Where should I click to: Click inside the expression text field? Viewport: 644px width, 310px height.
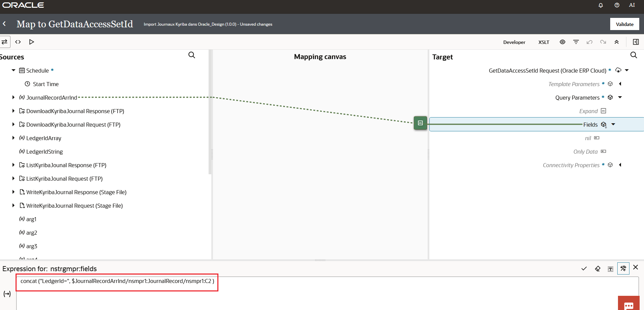(327, 293)
